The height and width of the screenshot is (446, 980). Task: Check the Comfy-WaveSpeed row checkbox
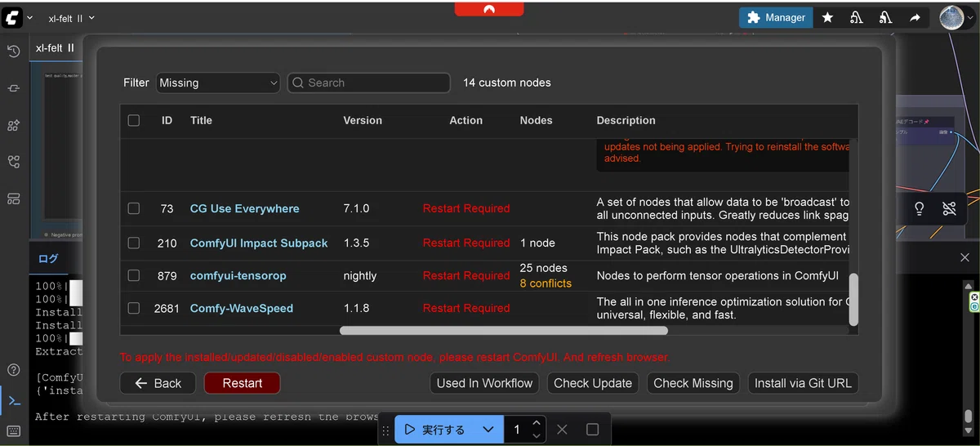click(x=134, y=308)
